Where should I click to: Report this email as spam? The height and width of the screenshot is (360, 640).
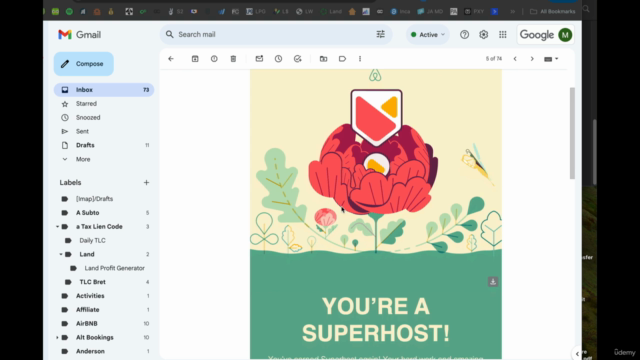pos(214,59)
